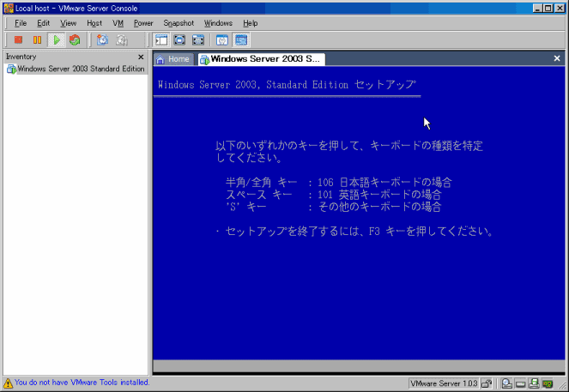Click the padlock icon in status bar
This screenshot has width=569, height=392.
[x=487, y=383]
